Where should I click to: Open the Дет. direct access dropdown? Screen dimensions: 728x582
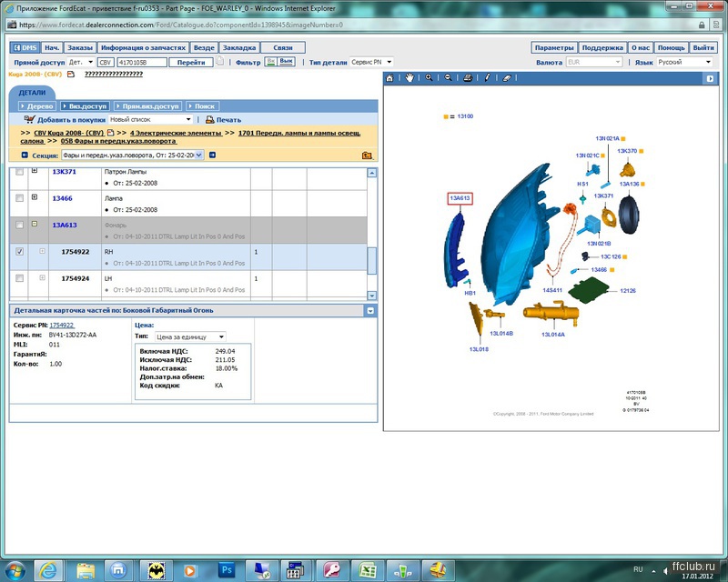pyautogui.click(x=81, y=62)
